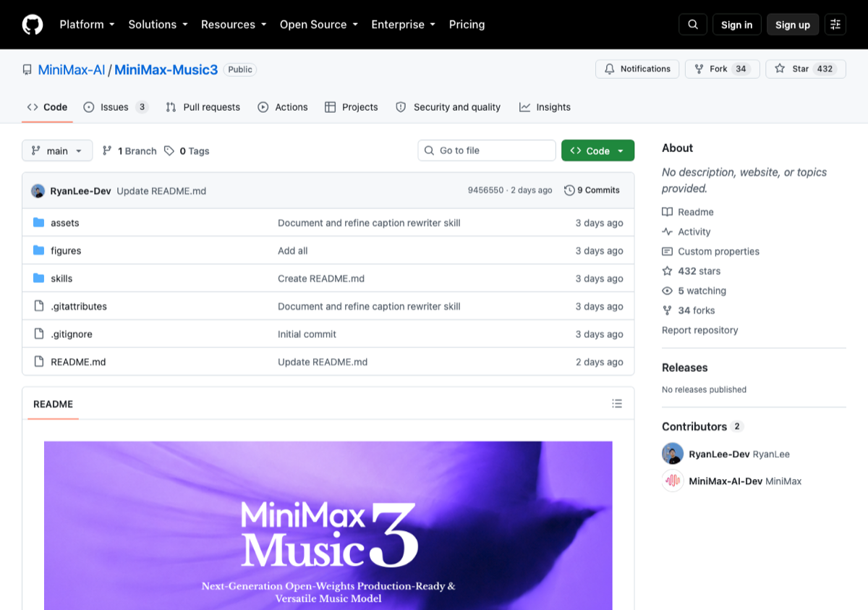Select the README tab heading
Screen dimensions: 868x610
(54, 404)
